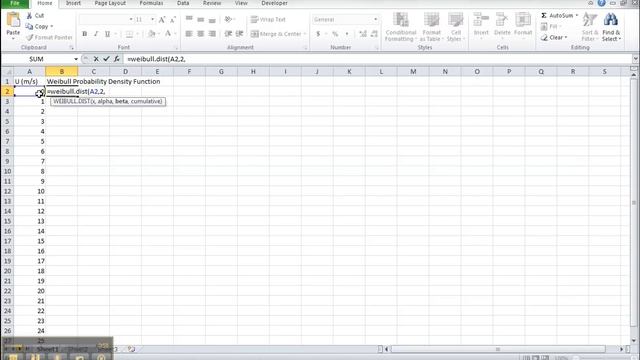Decrease font size with shrink font icon
Viewport: 640px width, 360px height.
(173, 20)
